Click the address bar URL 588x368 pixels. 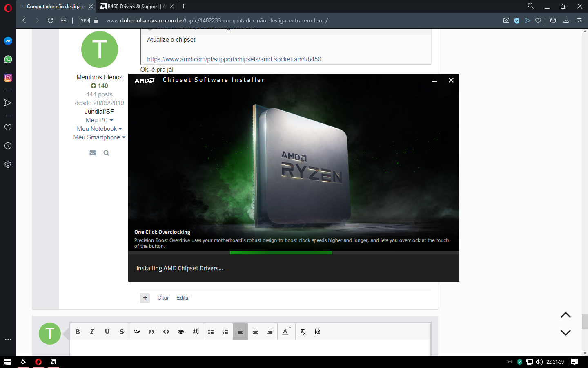click(x=217, y=20)
